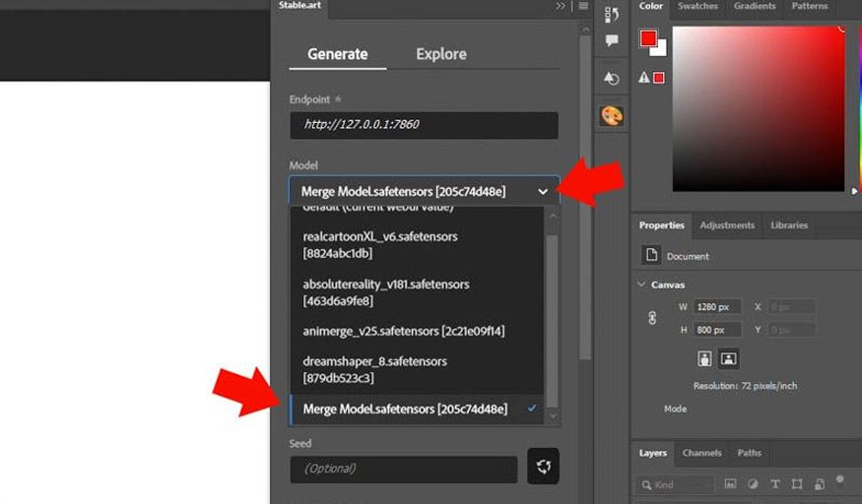Click the search magnifier in Layers filter
Image resolution: width=862 pixels, height=504 pixels.
[646, 484]
